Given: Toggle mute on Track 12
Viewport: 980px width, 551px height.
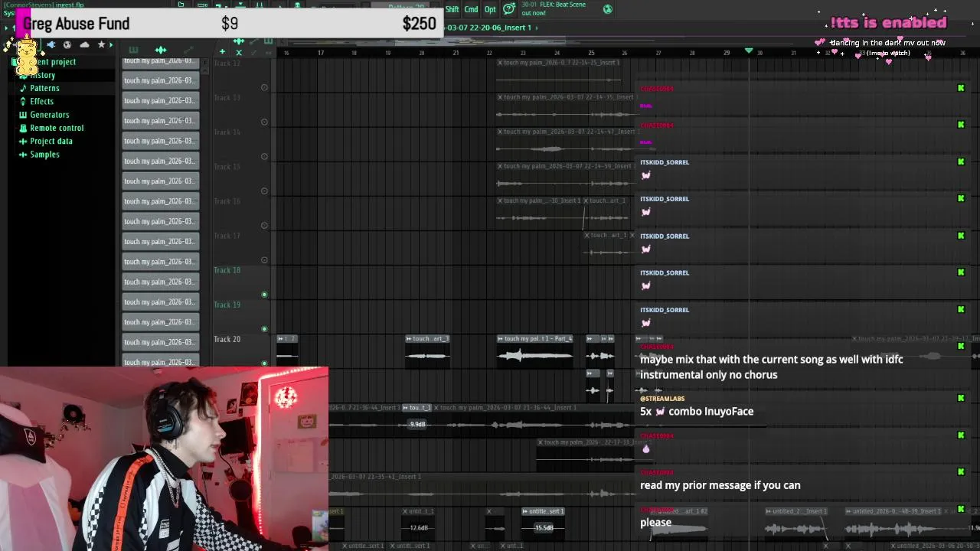Looking at the screenshot, I should coord(264,87).
